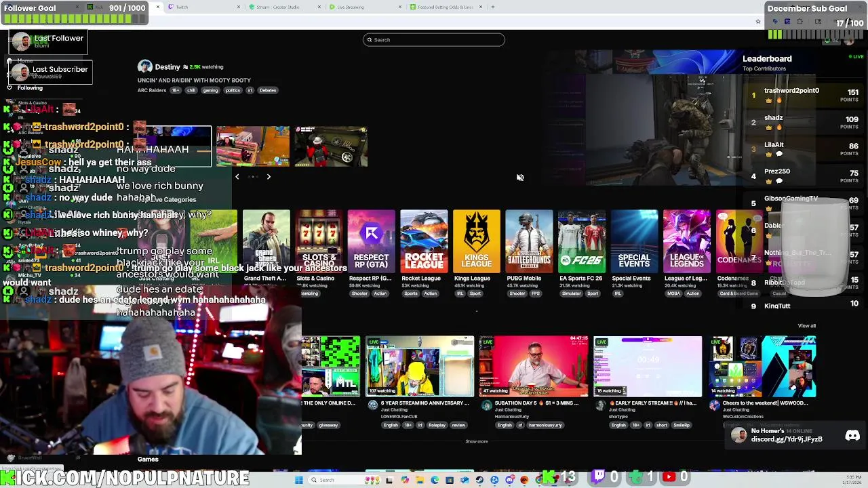
Task: Open League of Legends category cover
Action: coord(686,241)
